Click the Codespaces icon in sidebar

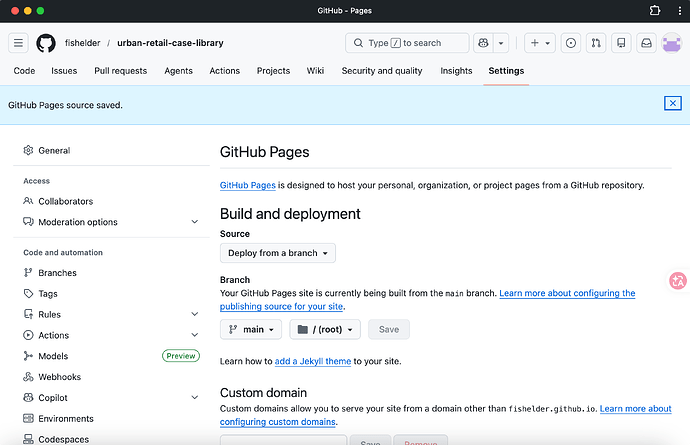28,439
